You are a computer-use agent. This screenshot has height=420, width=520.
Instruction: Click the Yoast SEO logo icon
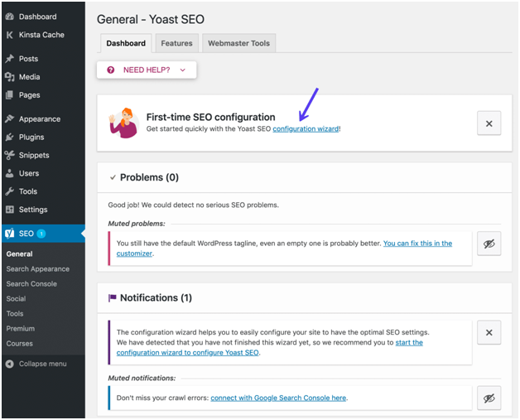pos(10,234)
